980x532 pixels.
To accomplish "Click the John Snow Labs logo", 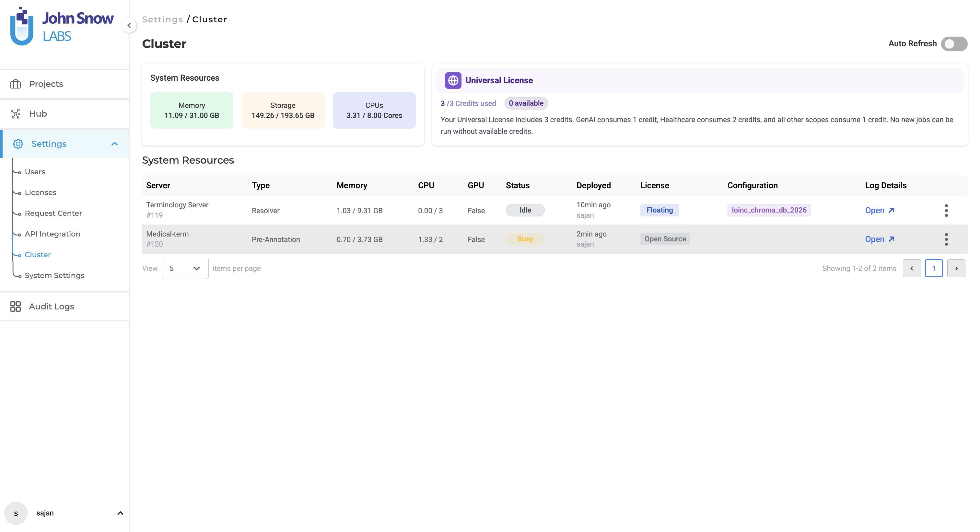I will tap(61, 25).
